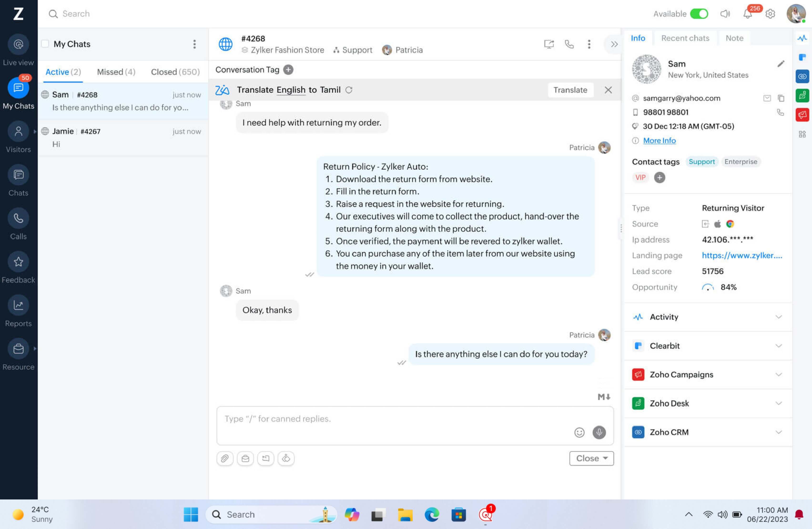Open the Recent chats tab

click(x=685, y=38)
